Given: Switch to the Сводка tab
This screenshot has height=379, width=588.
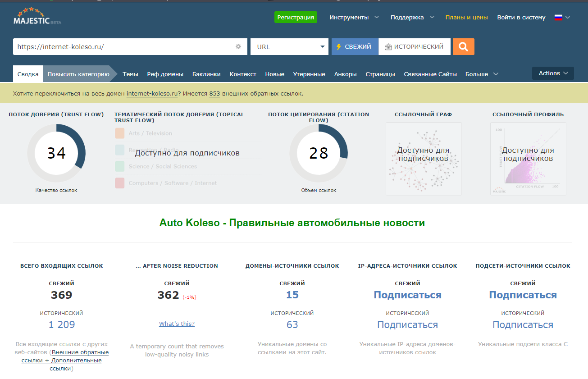Looking at the screenshot, I should tap(28, 74).
